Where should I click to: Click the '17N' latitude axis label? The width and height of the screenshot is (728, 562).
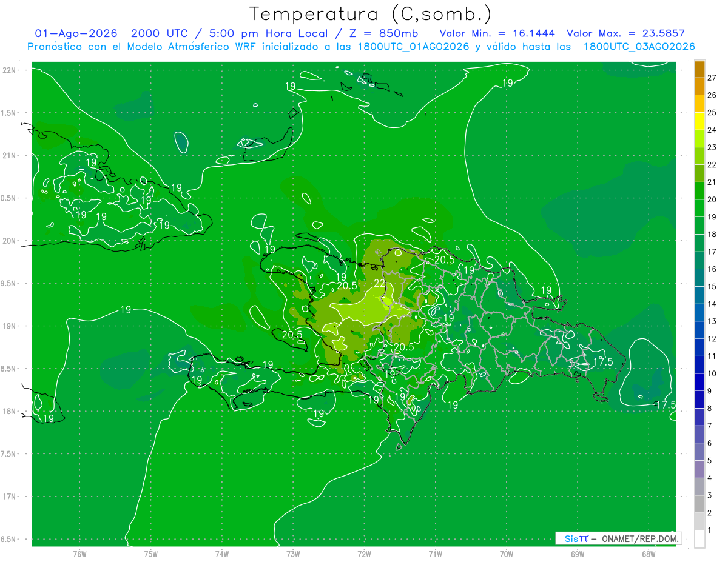coord(10,497)
